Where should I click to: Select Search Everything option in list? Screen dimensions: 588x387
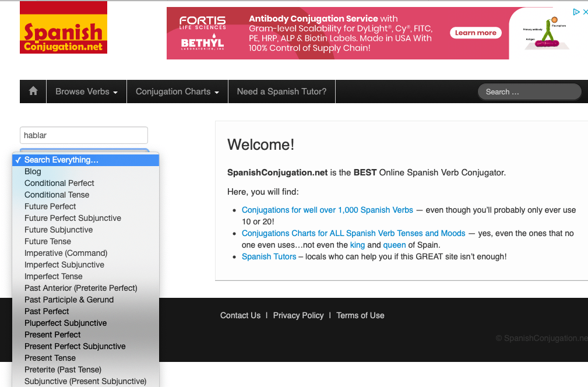click(x=61, y=160)
